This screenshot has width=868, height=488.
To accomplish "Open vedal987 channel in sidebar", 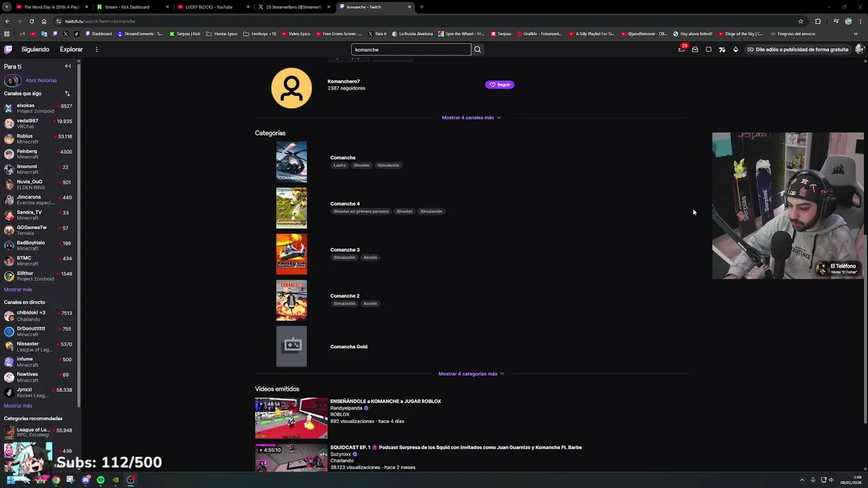I will tap(39, 123).
